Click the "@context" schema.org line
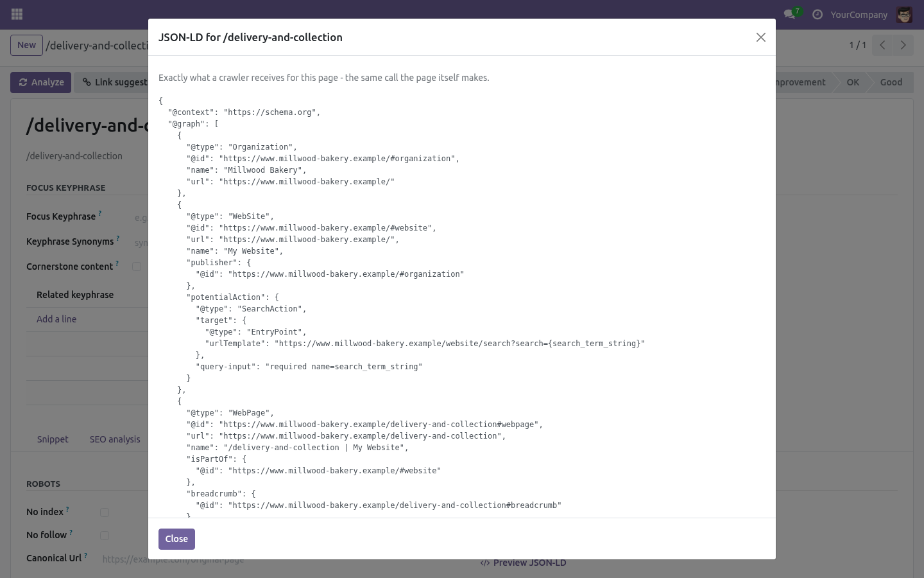 pos(244,112)
